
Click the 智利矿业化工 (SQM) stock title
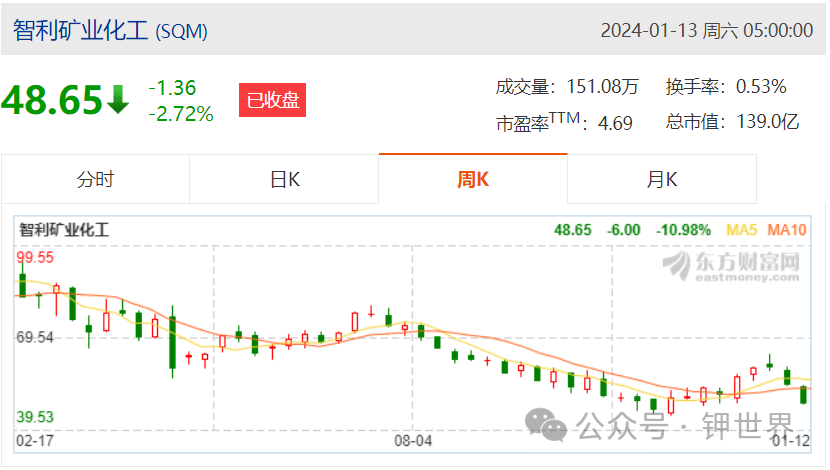(110, 31)
